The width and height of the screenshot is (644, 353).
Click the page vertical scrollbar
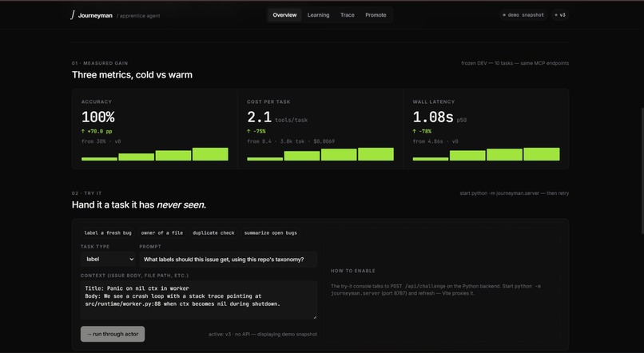642,172
